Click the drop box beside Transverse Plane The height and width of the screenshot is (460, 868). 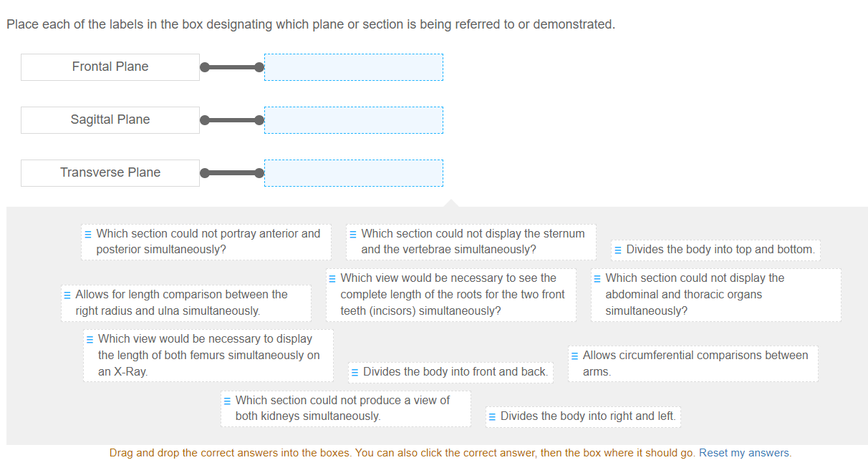coord(354,172)
